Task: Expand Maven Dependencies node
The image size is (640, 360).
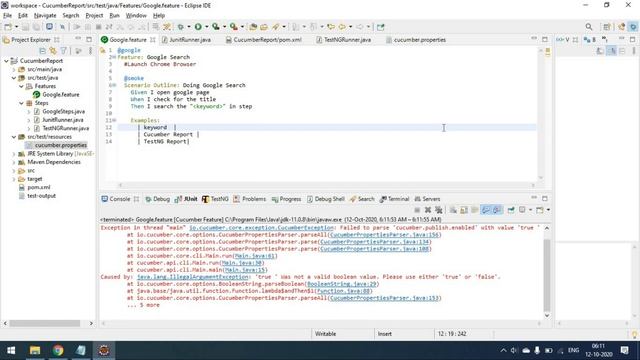Action: [14, 162]
